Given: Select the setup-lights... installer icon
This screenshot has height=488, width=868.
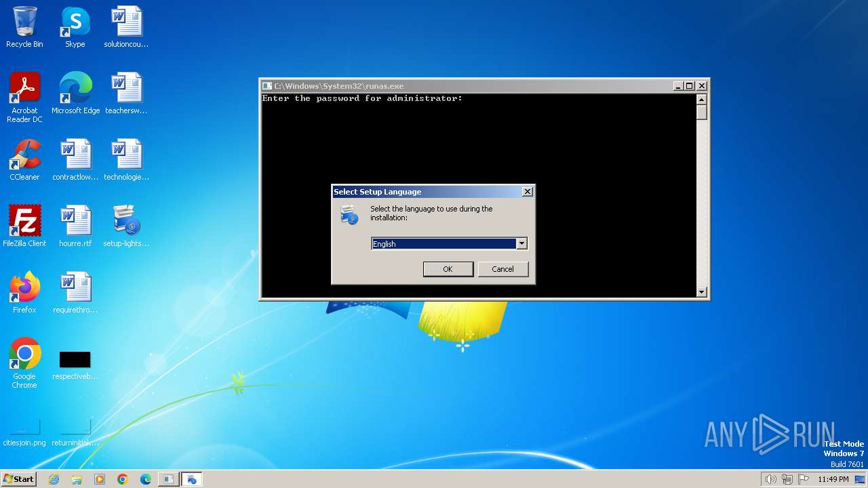Looking at the screenshot, I should pyautogui.click(x=126, y=226).
